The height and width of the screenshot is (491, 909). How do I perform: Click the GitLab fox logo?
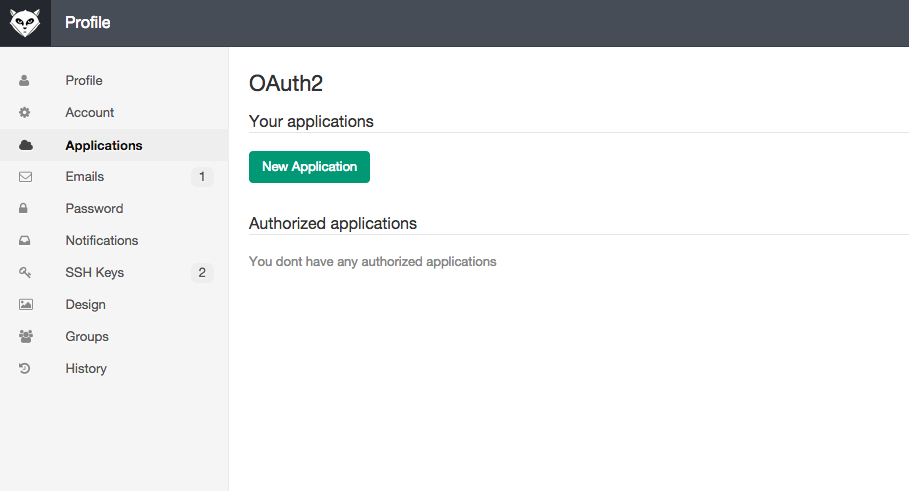click(x=25, y=22)
